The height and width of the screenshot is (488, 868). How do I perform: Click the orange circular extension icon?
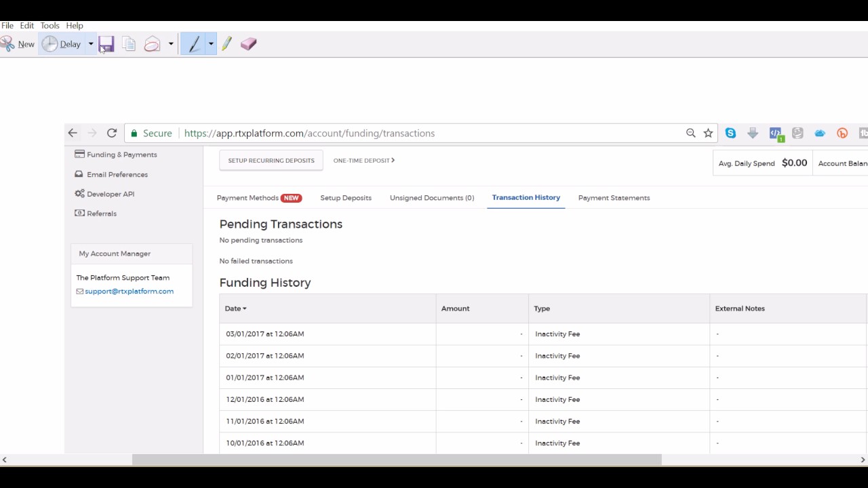(842, 134)
